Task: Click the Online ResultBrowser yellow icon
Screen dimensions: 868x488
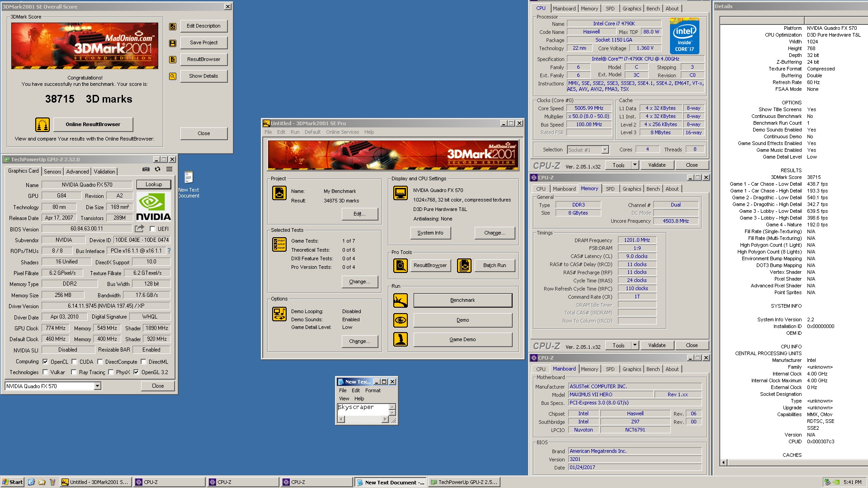Action: [x=42, y=124]
